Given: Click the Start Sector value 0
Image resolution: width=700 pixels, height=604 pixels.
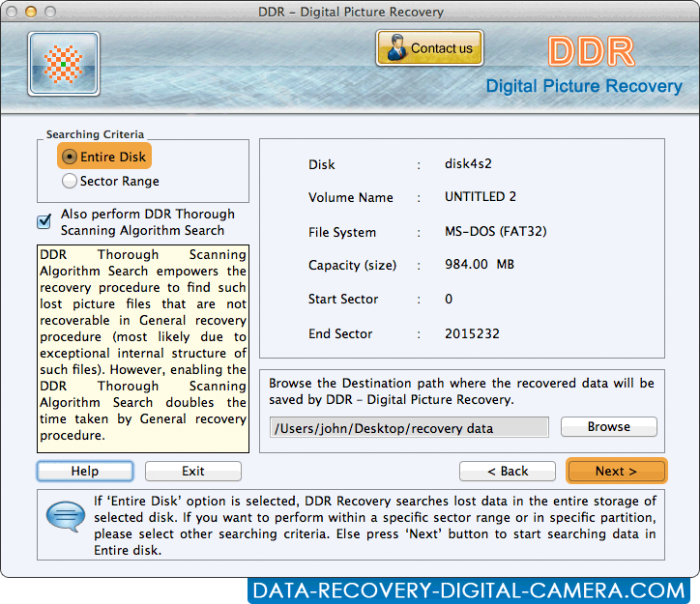Looking at the screenshot, I should [449, 299].
